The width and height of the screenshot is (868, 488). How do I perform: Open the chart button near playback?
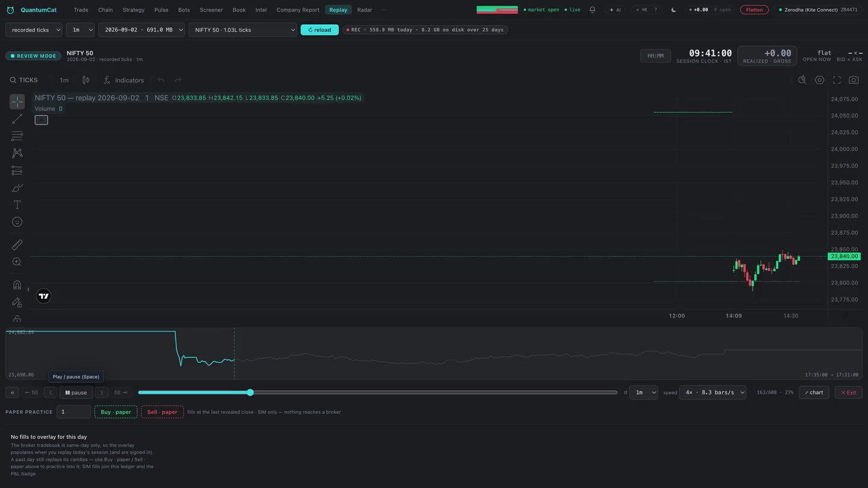click(814, 392)
